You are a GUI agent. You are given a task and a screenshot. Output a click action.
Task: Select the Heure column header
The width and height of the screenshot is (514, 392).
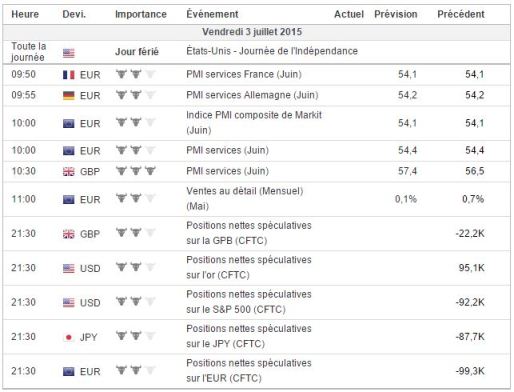(x=25, y=14)
